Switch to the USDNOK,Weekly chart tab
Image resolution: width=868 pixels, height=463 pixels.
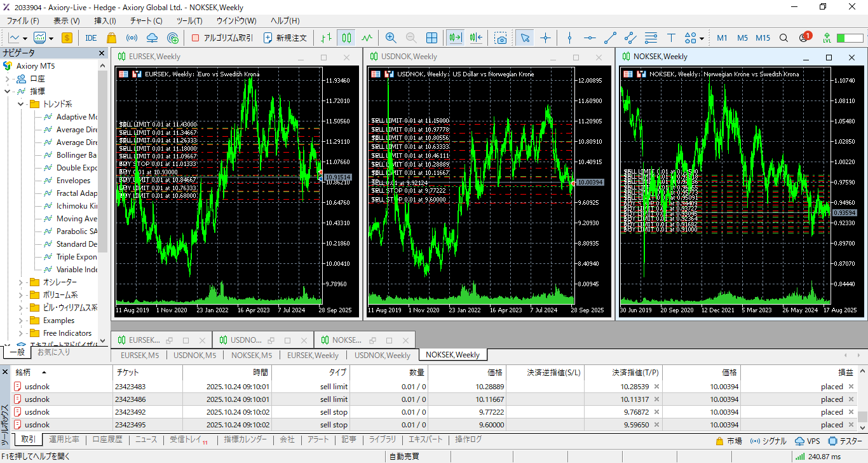click(x=382, y=355)
